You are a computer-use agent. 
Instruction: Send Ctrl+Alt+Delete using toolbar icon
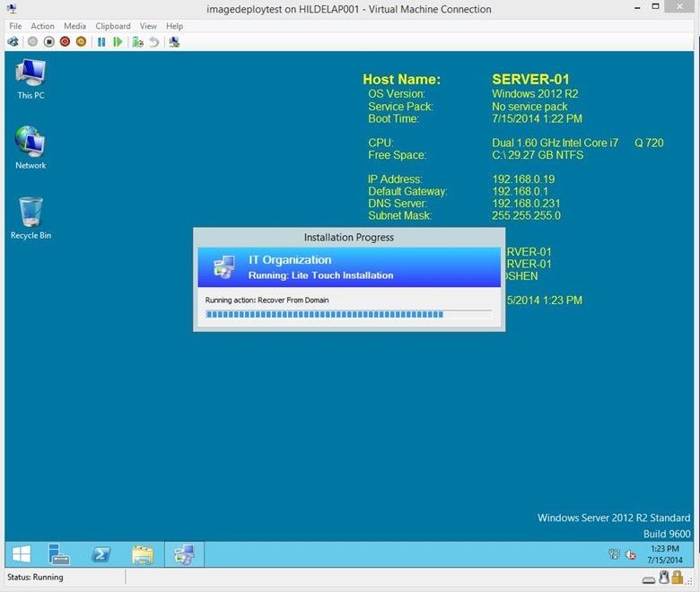13,42
